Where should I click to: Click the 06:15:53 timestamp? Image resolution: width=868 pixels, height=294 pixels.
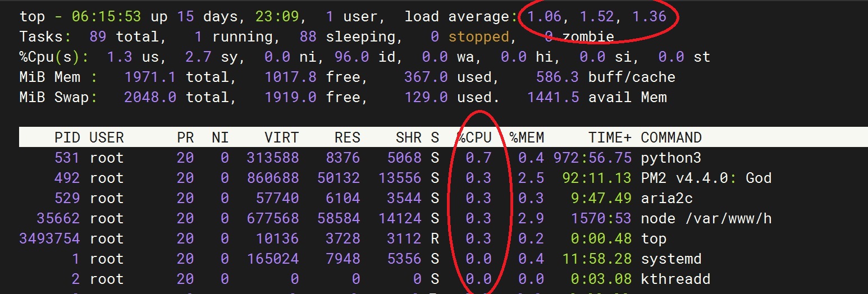click(x=106, y=16)
